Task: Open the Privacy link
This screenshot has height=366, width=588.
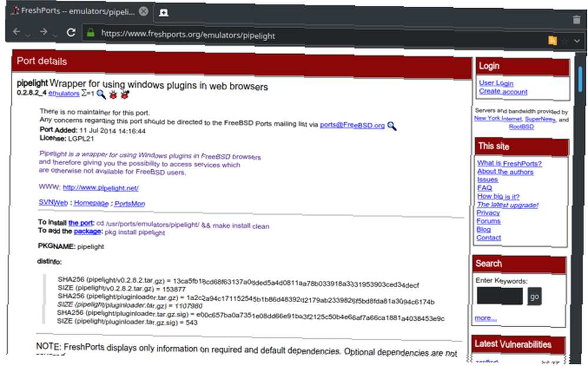Action: coord(488,213)
